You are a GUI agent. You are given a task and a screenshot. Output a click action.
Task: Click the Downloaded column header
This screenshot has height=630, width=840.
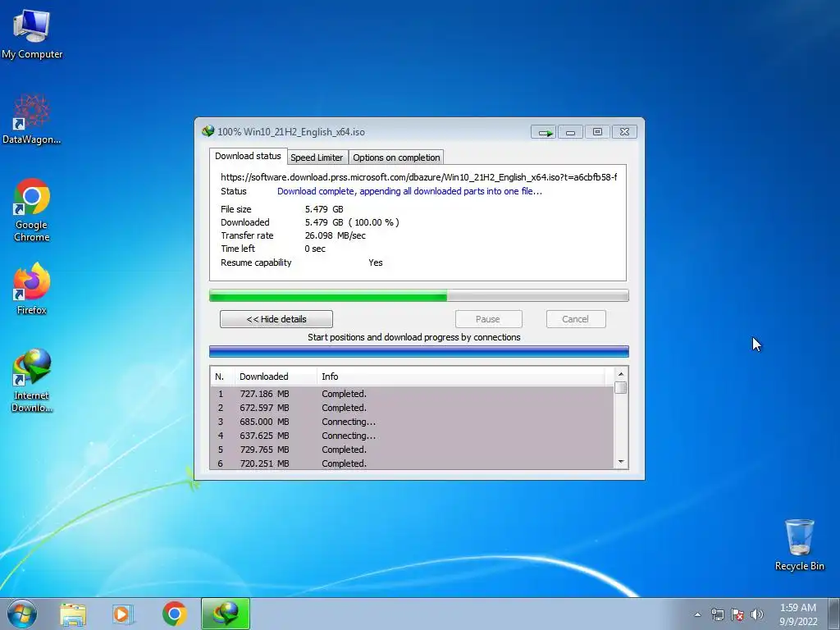click(276, 377)
